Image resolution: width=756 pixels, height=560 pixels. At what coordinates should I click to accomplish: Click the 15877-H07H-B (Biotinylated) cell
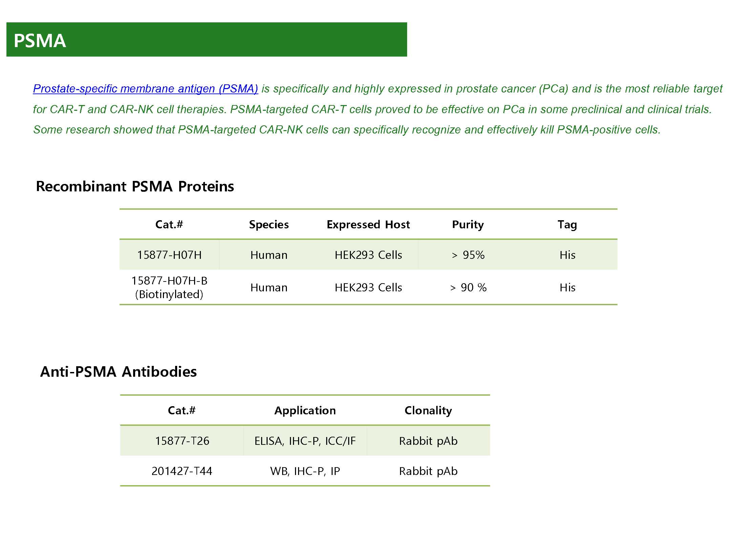point(169,288)
